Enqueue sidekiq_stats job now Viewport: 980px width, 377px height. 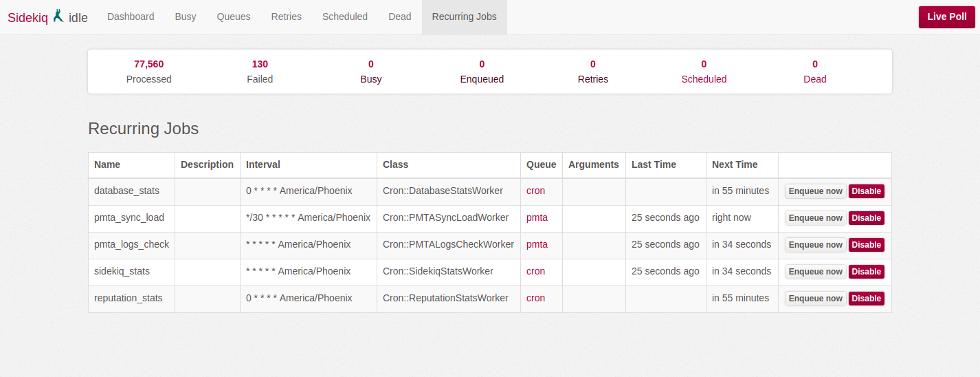815,272
